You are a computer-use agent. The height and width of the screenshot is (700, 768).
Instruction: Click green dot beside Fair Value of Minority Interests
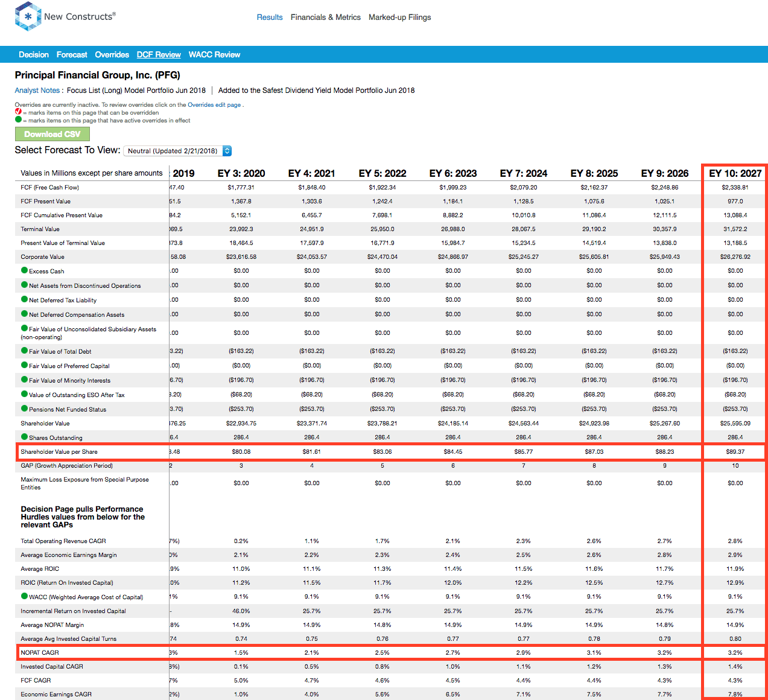pos(25,380)
